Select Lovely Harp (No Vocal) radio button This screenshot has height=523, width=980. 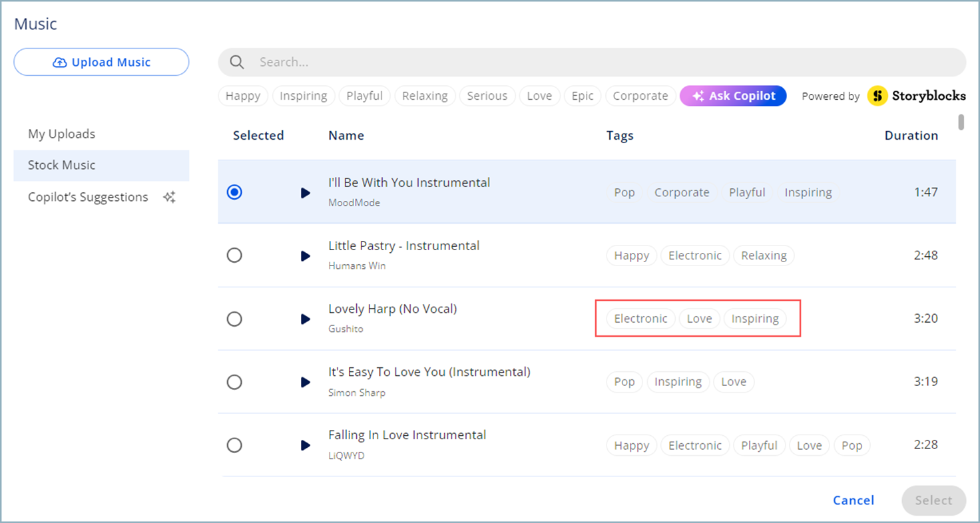tap(234, 319)
